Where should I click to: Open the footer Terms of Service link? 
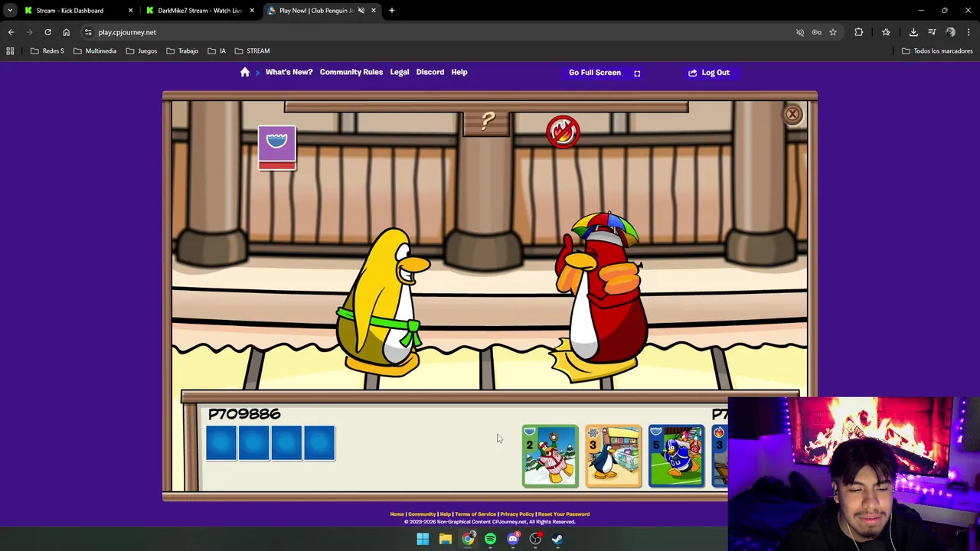click(475, 514)
